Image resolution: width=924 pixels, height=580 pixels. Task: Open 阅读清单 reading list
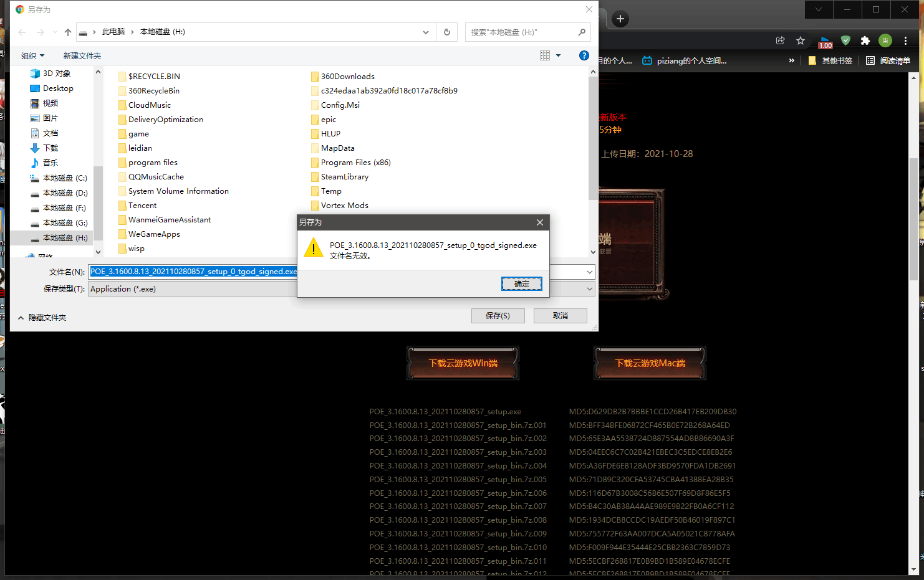coord(888,60)
